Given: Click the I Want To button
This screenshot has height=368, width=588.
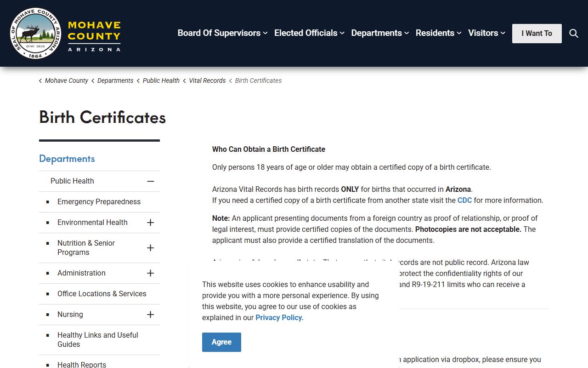Looking at the screenshot, I should pos(537,34).
